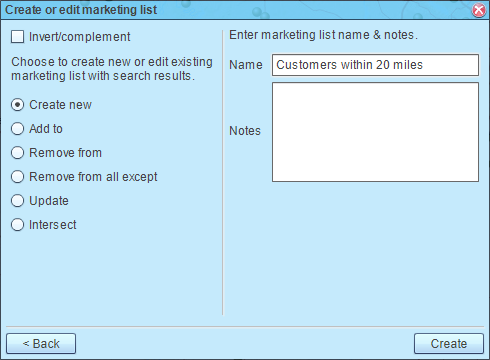Click the Notes field label
490x360 pixels.
[x=245, y=131]
